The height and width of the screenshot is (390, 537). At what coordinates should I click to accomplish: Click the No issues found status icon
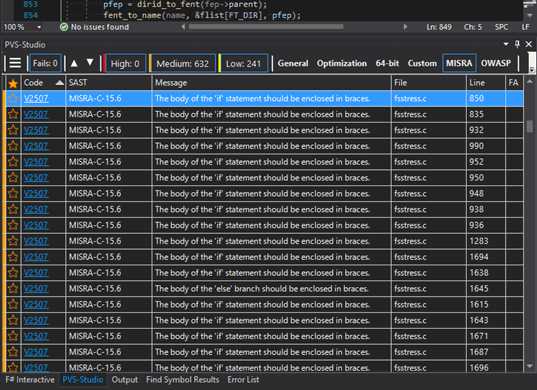(64, 27)
